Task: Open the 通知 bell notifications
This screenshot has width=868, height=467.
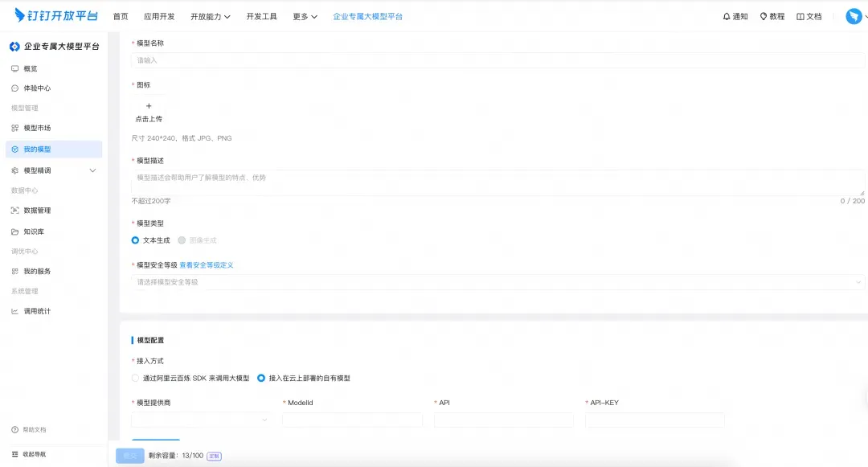Action: 735,17
